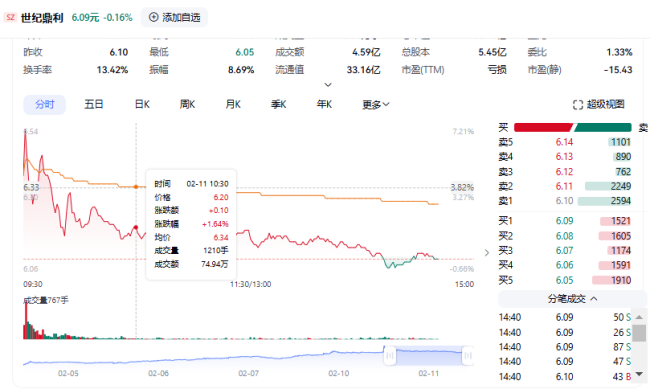Viewport: 650px width, 389px height.
Task: Click the 流通值 value 33.16亿
Action: pos(364,70)
